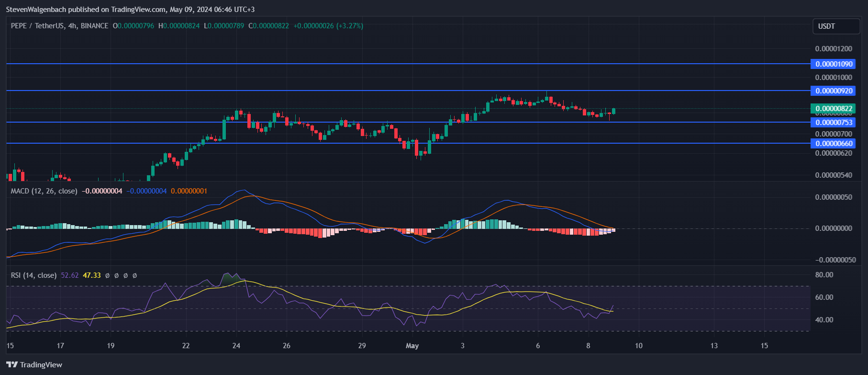Click the 0.00000540 price axis tick

834,175
